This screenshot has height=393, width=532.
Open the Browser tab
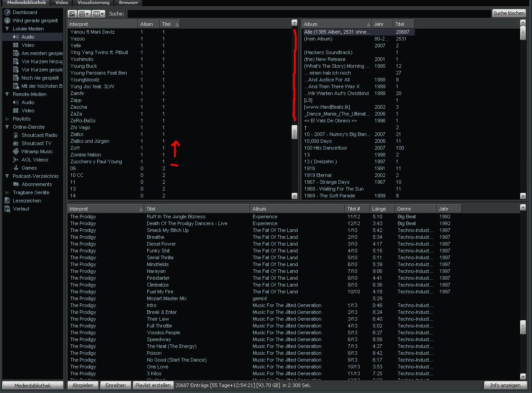128,3
